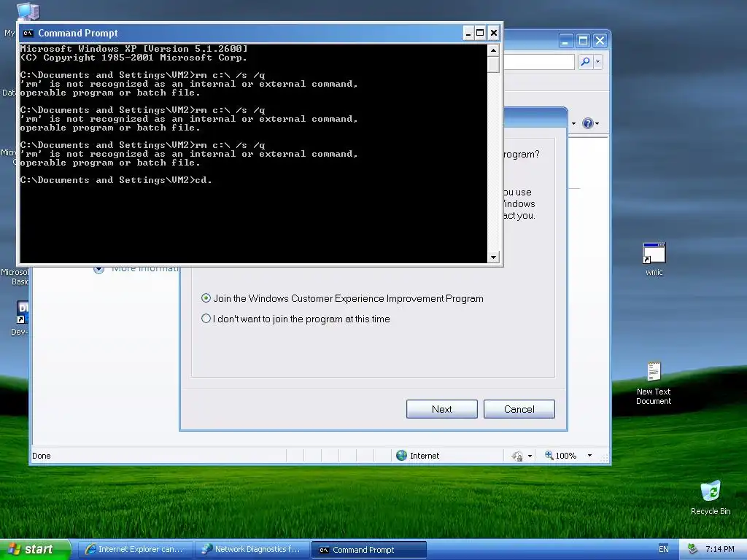Click the blue Help question-mark icon
This screenshot has height=560, width=747.
coord(588,123)
